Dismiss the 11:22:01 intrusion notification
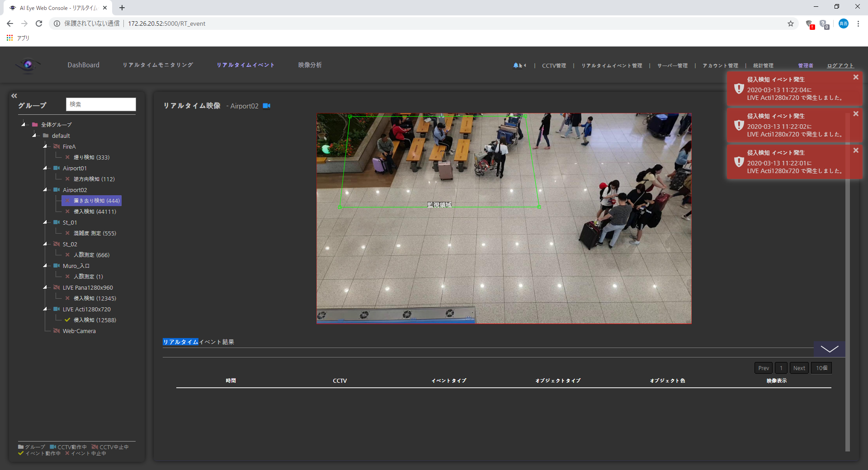The image size is (868, 470). [x=855, y=150]
